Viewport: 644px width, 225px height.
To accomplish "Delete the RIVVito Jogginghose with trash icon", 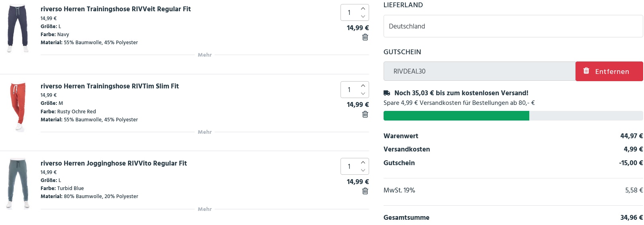I will pos(365,191).
